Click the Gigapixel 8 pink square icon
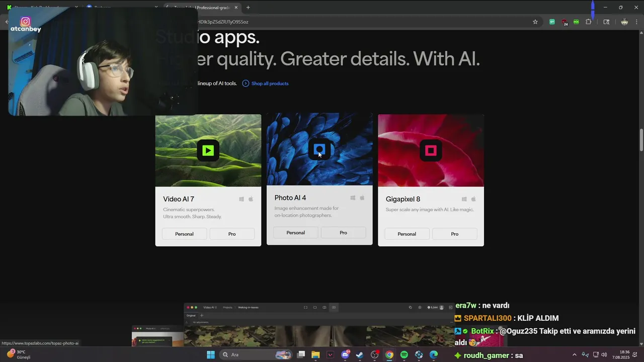 click(x=431, y=150)
